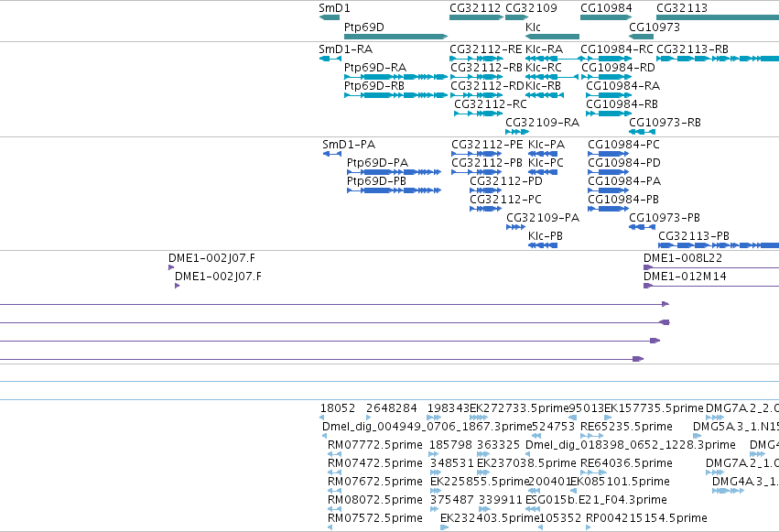The image size is (779, 532).
Task: Select the Ptp69D-RA transcript label
Action: click(x=375, y=68)
